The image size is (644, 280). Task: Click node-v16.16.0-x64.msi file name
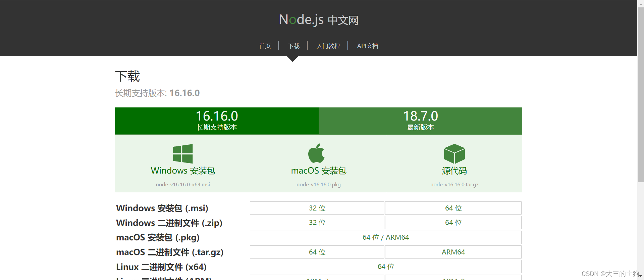point(183,184)
